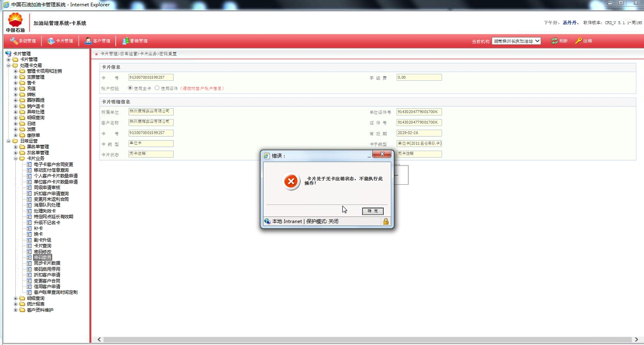Screen dimensions: 644x345
Task: Click the 中国石油 logo
Action: (x=15, y=22)
